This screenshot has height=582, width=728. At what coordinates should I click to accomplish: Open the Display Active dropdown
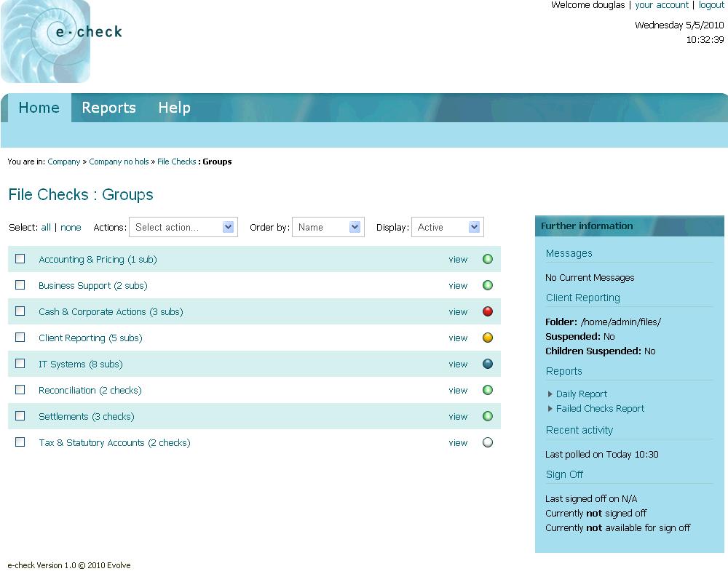pos(448,227)
